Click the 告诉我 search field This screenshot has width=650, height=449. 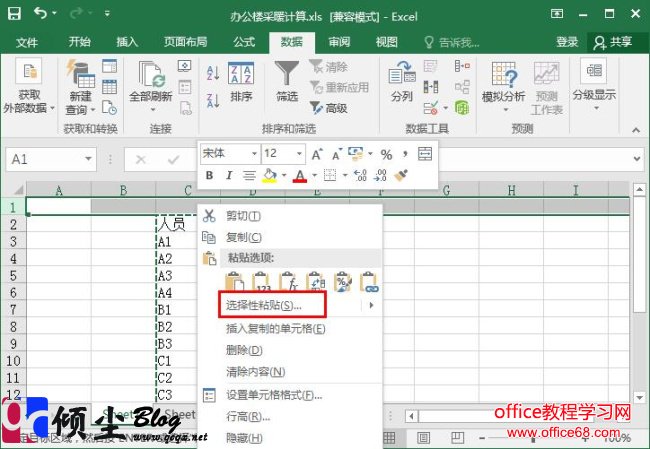point(452,42)
